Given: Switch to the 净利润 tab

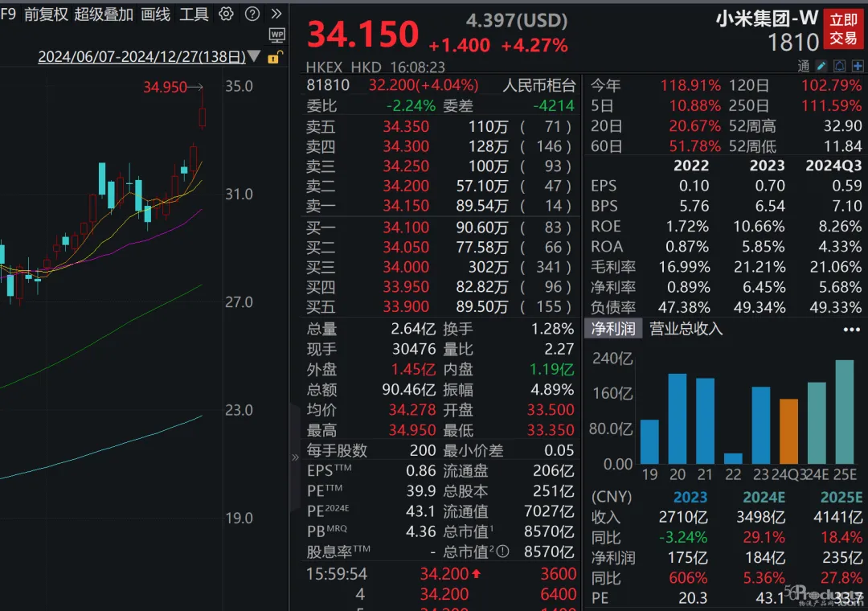Looking at the screenshot, I should pos(612,329).
